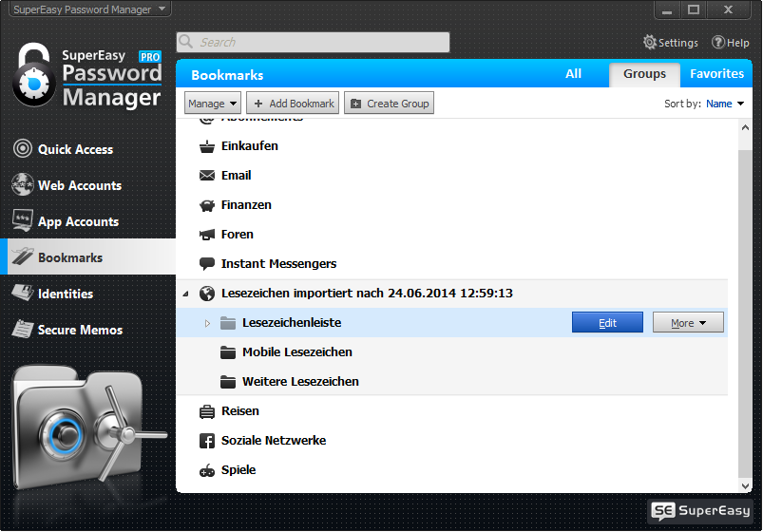Viewport: 763px width, 532px height.
Task: Click the scrollbar up arrow
Action: click(745, 127)
